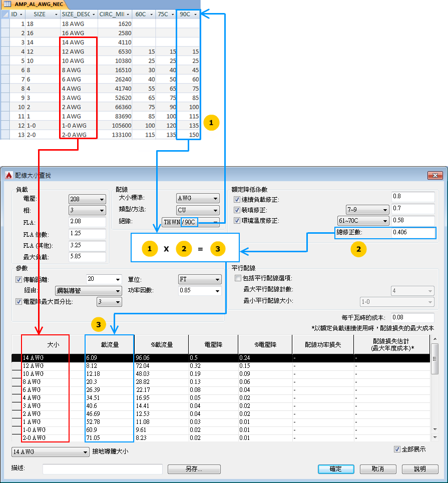Select the 2-0 AWG row in results table
This screenshot has height=483, width=448.
(221, 438)
